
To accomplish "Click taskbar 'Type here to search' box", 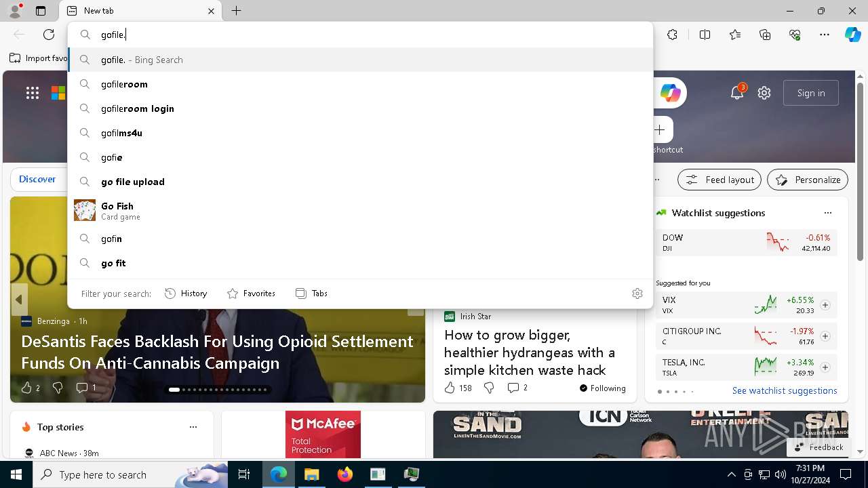I will [130, 474].
